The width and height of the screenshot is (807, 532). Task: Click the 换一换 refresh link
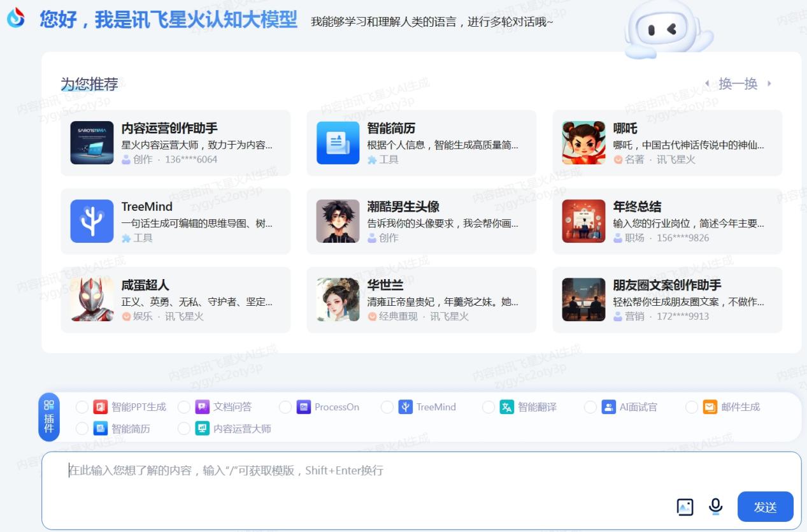738,83
